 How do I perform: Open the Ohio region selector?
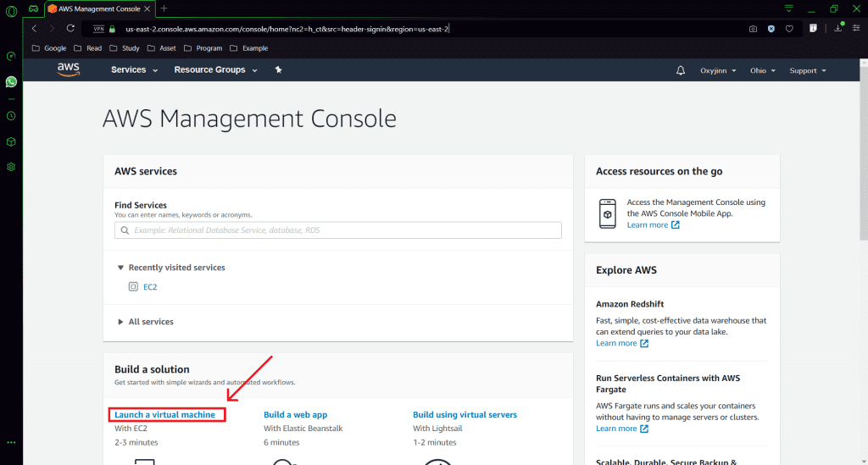[x=762, y=70]
